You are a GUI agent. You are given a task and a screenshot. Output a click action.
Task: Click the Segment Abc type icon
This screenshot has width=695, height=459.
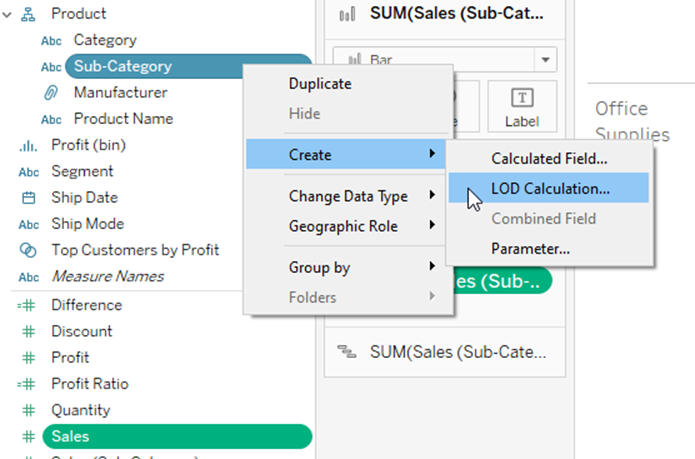click(x=29, y=172)
